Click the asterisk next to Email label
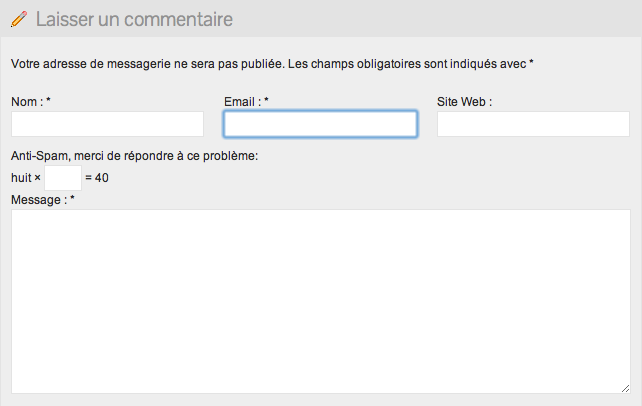 pyautogui.click(x=266, y=100)
